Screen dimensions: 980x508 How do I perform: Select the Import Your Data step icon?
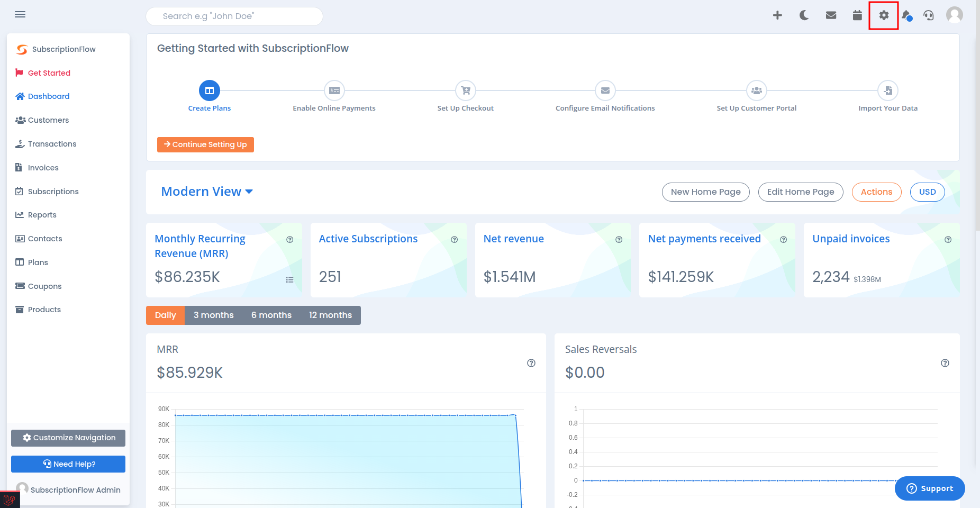tap(888, 90)
